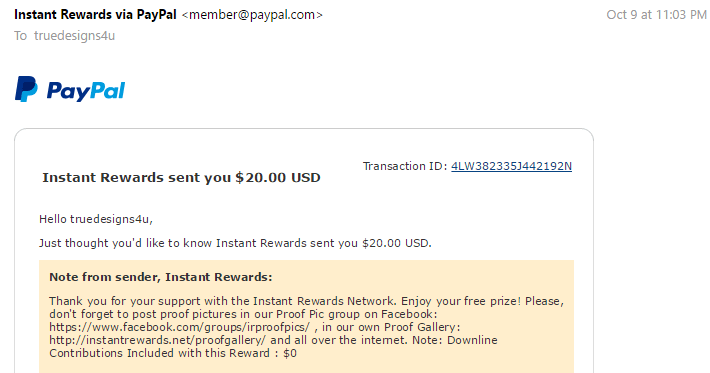
Task: Open the instantrewards.net/proofgallery URL
Action: pos(158,340)
